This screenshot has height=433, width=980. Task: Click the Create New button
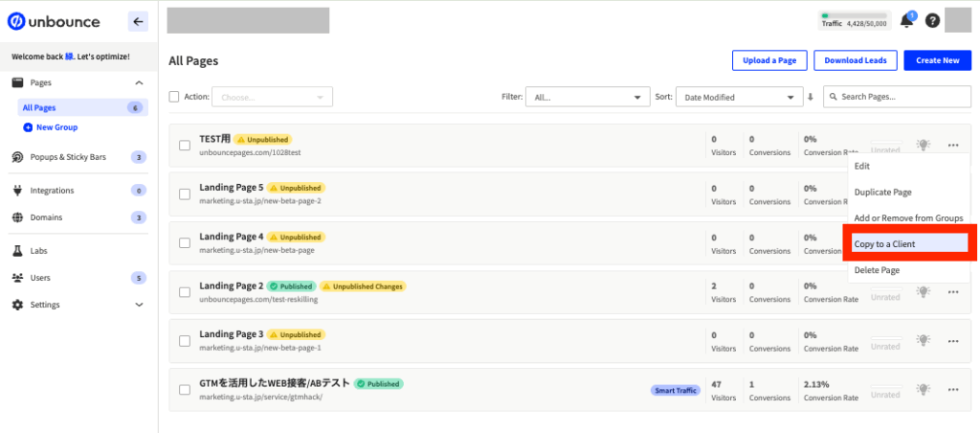(x=937, y=60)
